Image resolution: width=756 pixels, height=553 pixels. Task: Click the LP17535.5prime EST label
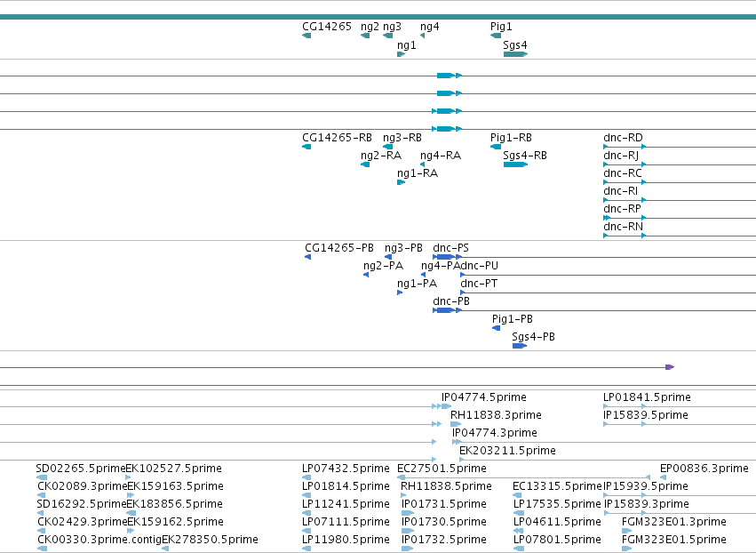(557, 504)
